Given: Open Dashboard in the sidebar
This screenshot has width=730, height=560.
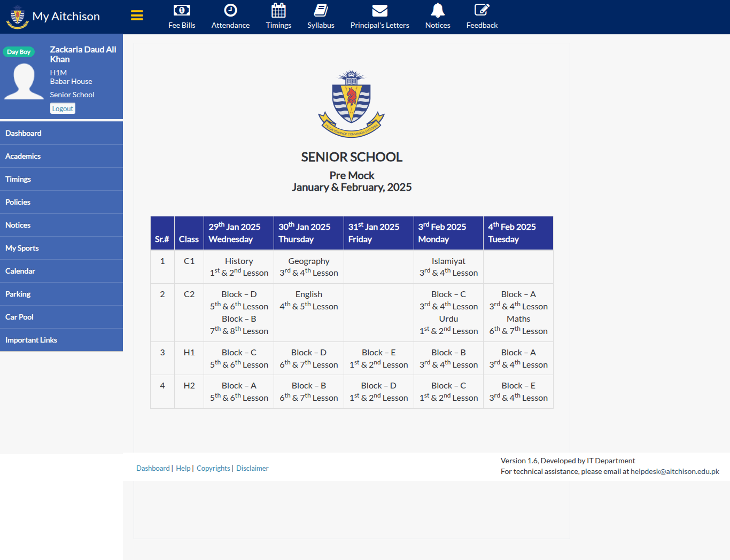Looking at the screenshot, I should tap(61, 133).
